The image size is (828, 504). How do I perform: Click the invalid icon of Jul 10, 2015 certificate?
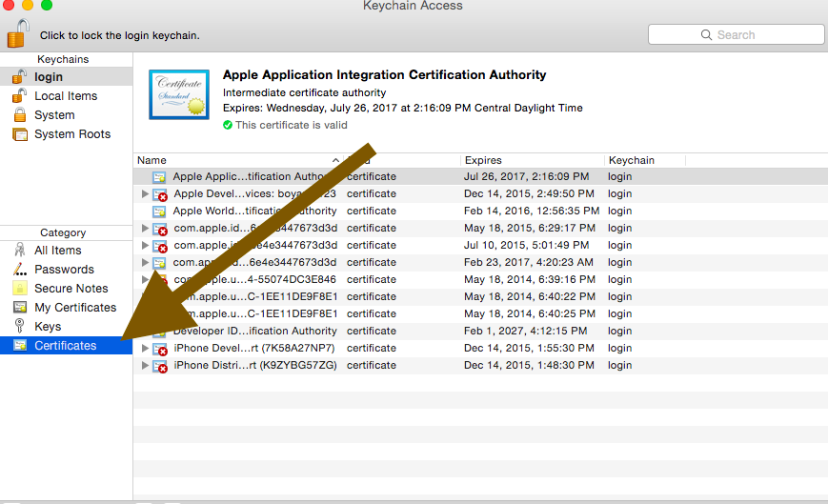pyautogui.click(x=160, y=246)
